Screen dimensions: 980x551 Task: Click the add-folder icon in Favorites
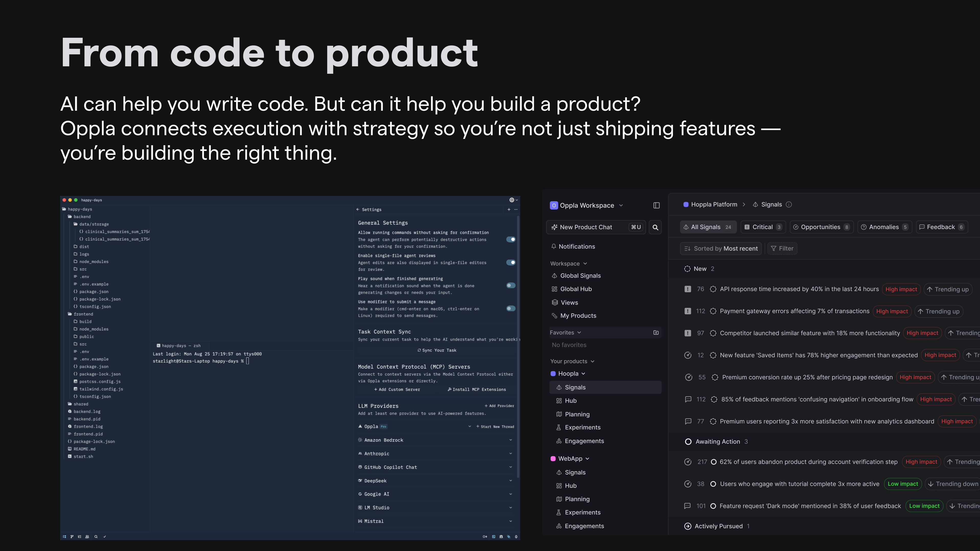point(656,332)
